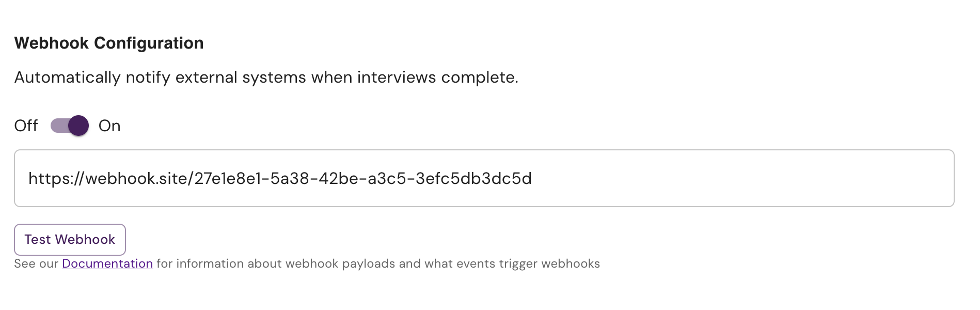Click the "Webhook Configuration" heading
Viewport: 980px width, 310px height.
[x=109, y=43]
